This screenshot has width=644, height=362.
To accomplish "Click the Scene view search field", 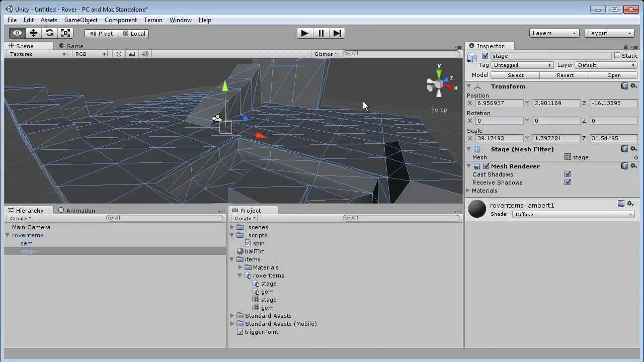I will 401,54.
